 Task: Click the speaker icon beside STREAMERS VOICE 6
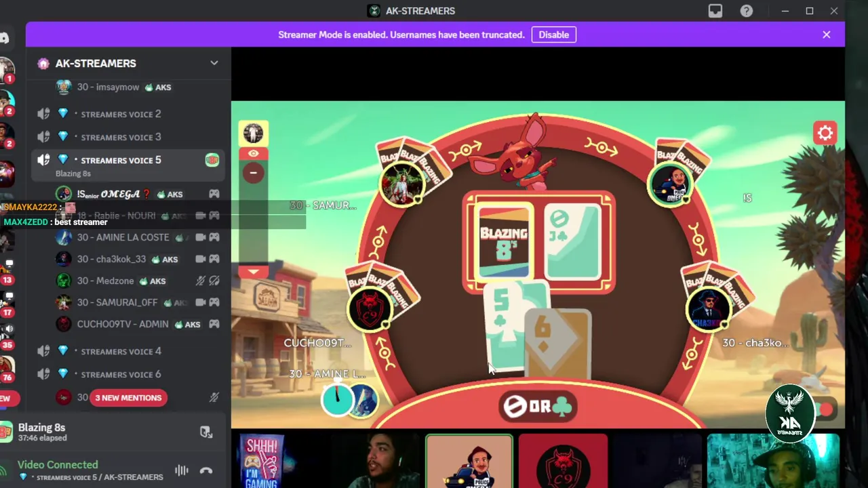click(x=43, y=374)
